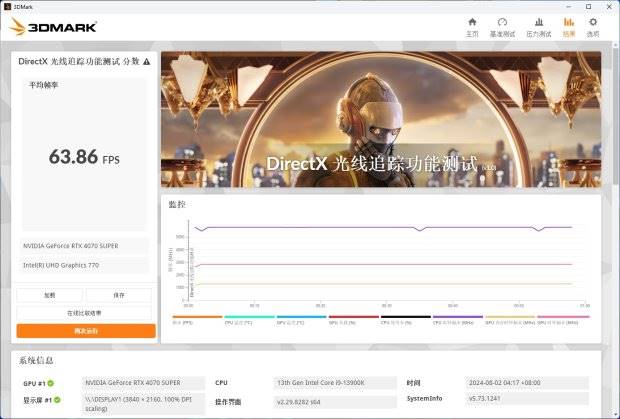Screen dimensions: 620x419
Task: Select Intel(R) UHD Graphics 770 in score panel
Action: coord(84,265)
